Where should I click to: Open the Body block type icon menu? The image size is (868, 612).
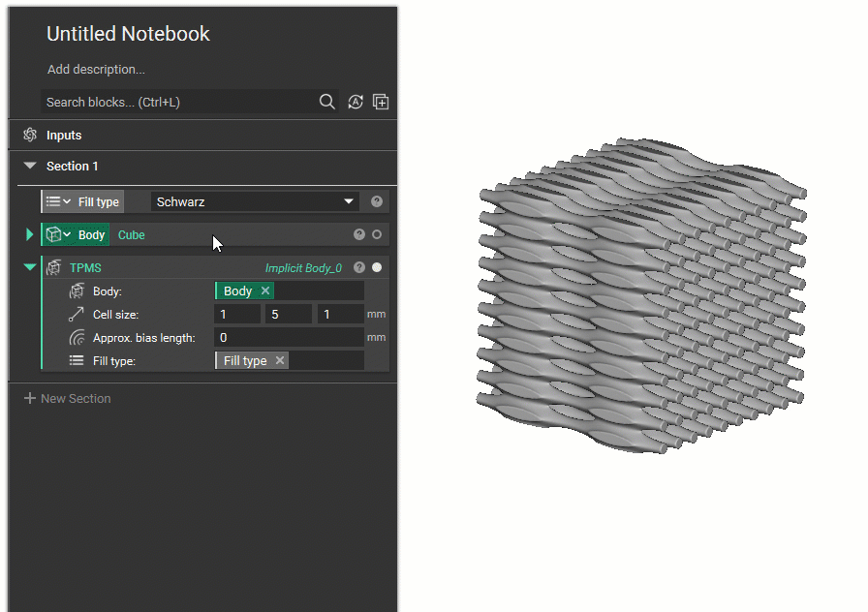tap(58, 234)
